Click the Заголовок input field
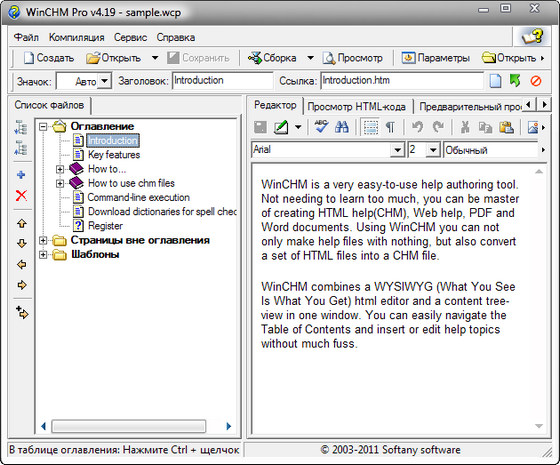The image size is (560, 465). [222, 81]
